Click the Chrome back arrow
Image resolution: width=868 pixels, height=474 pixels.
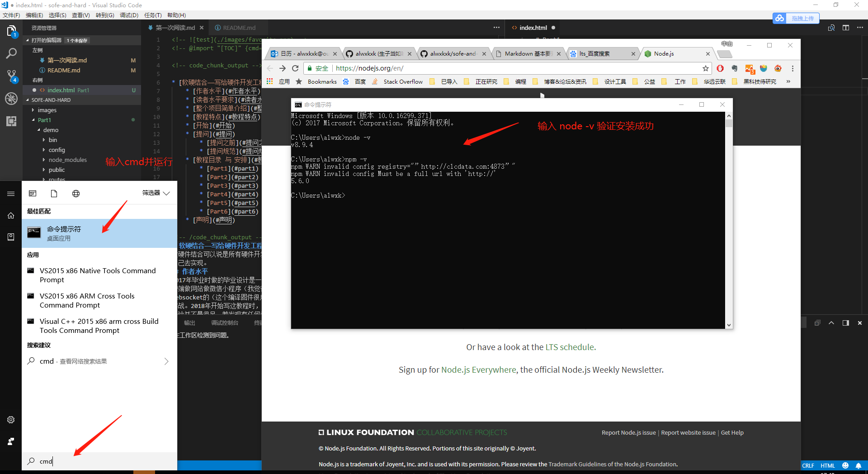pyautogui.click(x=270, y=68)
